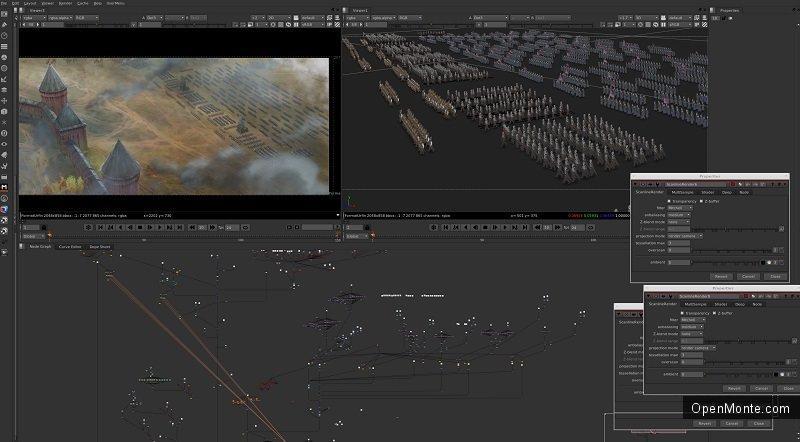Image resolution: width=800 pixels, height=442 pixels.
Task: Click the overscan slider in upper dialog
Action: pyautogui.click(x=731, y=251)
